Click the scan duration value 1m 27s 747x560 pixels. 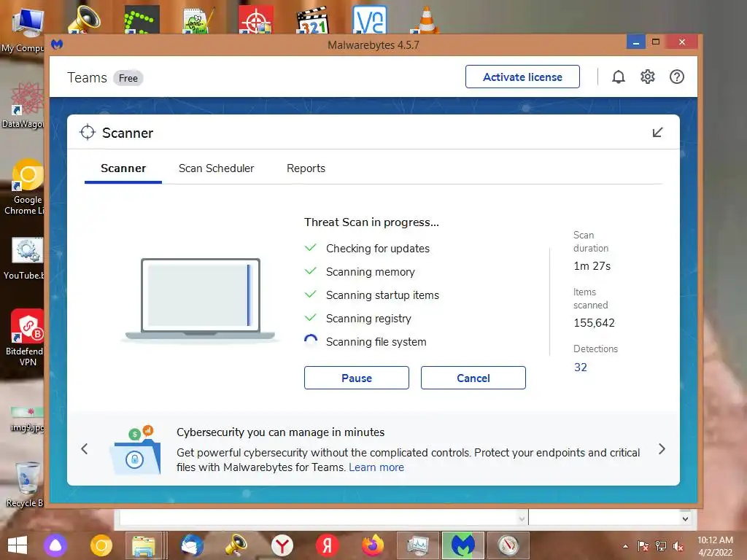click(x=592, y=266)
